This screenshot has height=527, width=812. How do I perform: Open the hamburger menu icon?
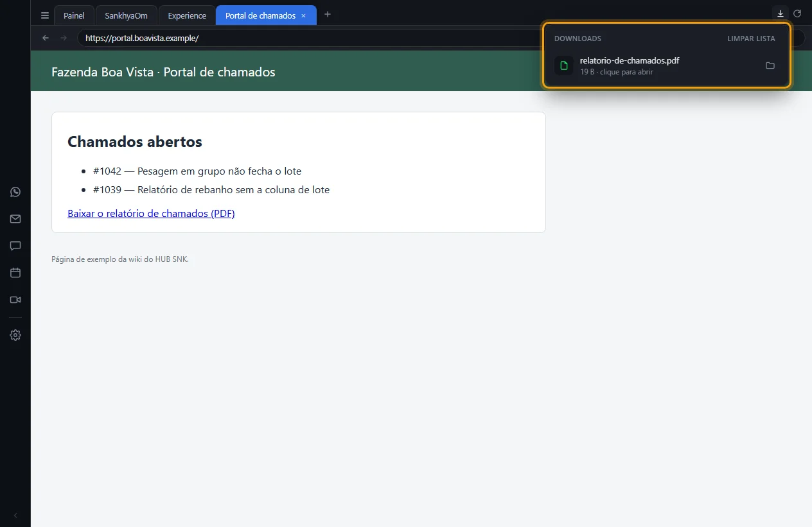[x=44, y=15]
